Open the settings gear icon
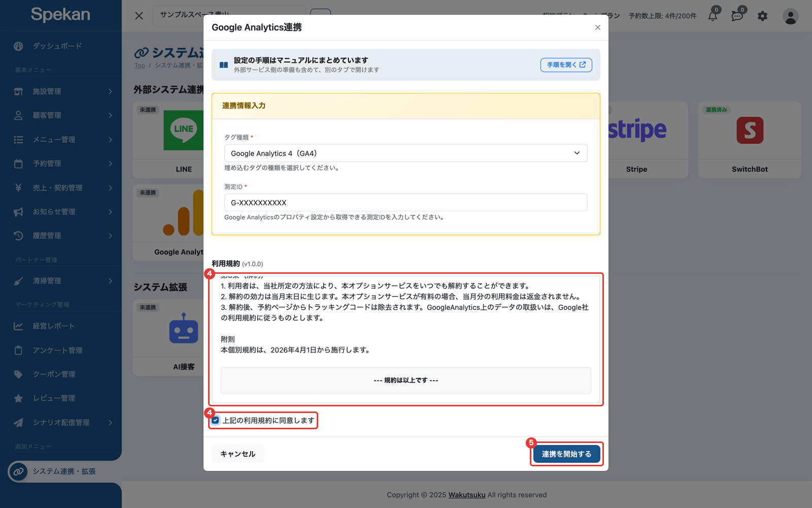812x508 pixels. pyautogui.click(x=762, y=16)
